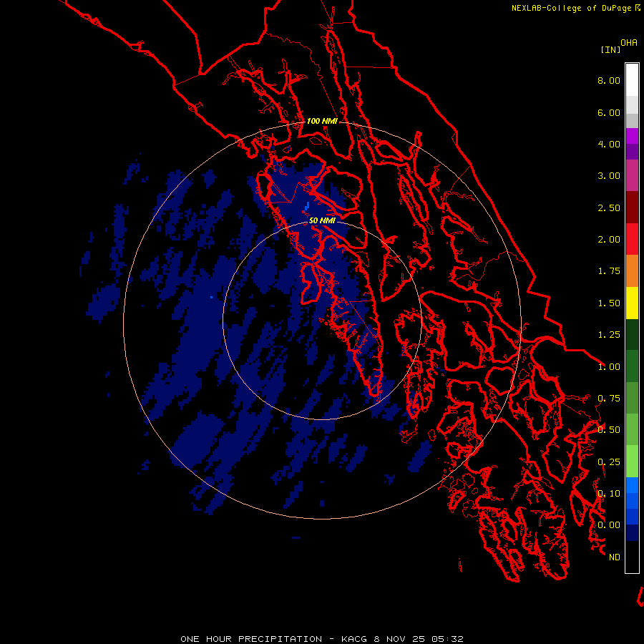The image size is (644, 644).
Task: Click the 1.50 legend value
Action: point(609,303)
